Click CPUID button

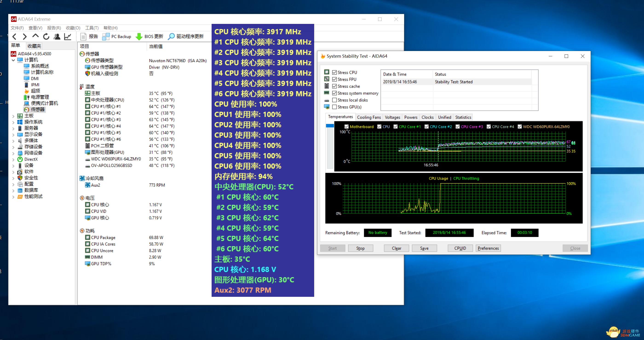[460, 248]
